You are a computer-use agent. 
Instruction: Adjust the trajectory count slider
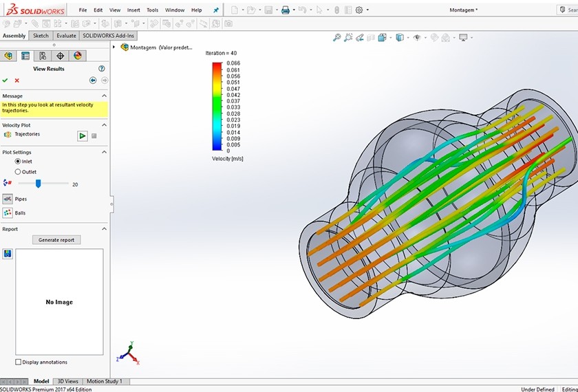(38, 184)
